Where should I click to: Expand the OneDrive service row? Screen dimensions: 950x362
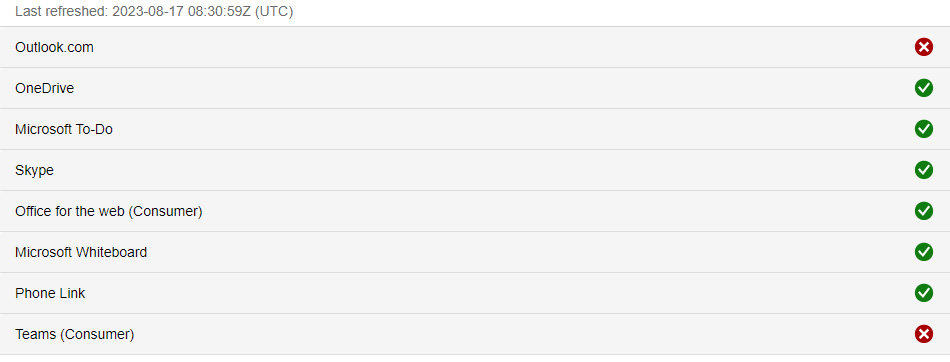pos(475,88)
